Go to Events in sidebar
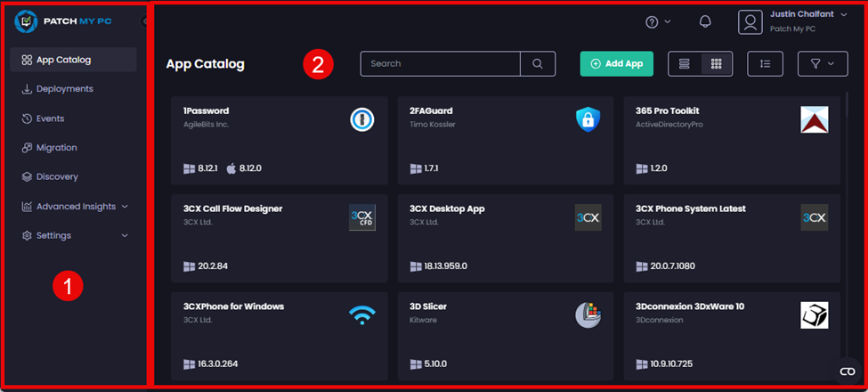Viewport: 868px width, 392px height. coord(50,118)
